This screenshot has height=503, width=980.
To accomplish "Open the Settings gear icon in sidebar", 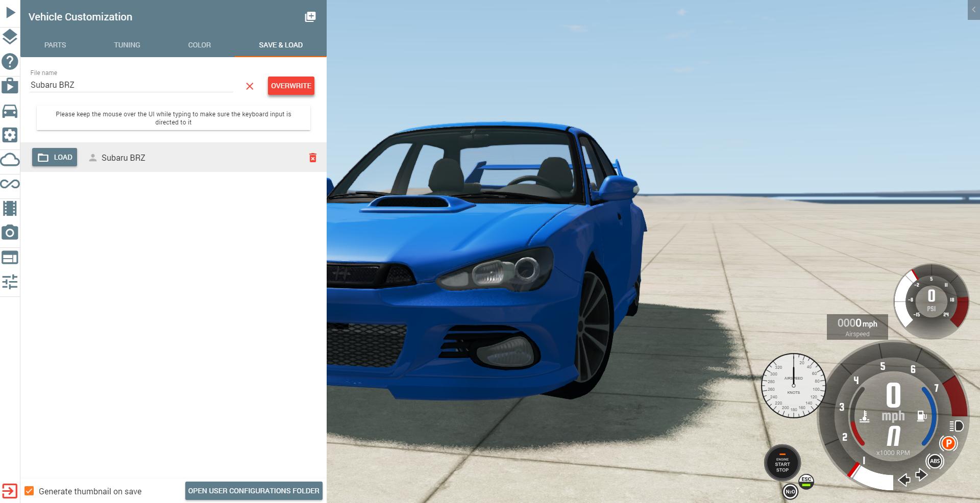I will (9, 135).
